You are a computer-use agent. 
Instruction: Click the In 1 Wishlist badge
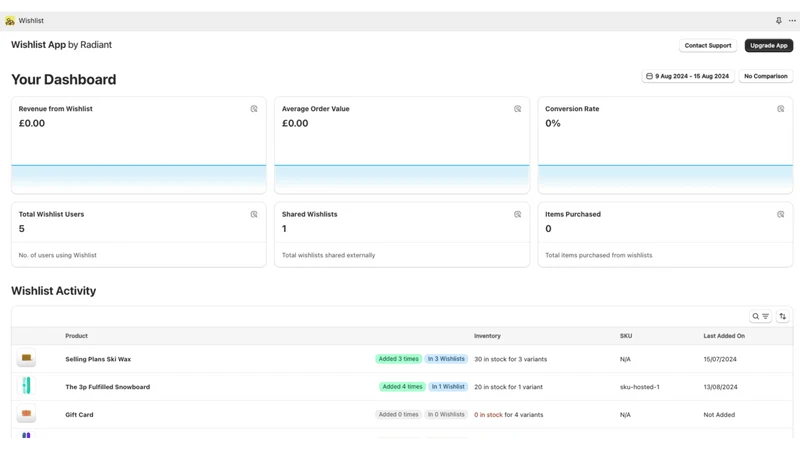(x=448, y=387)
